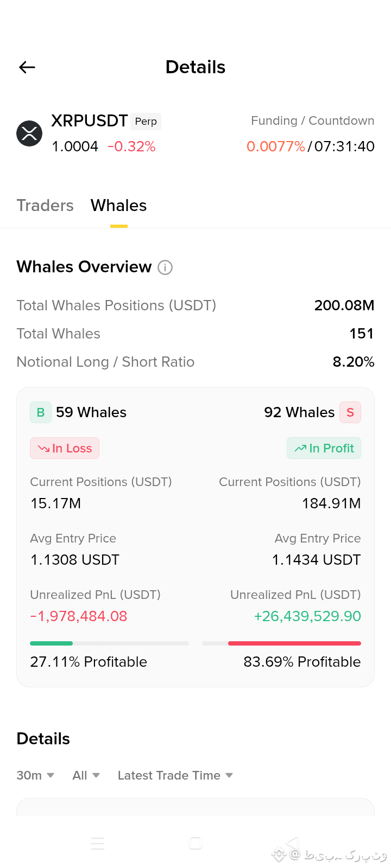Tap the Perp contract tag

(146, 121)
